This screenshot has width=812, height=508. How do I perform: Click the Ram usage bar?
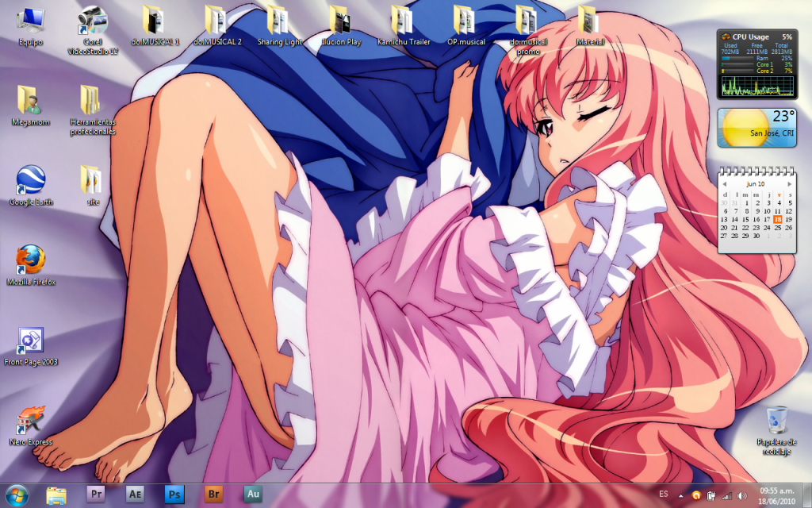(737, 59)
